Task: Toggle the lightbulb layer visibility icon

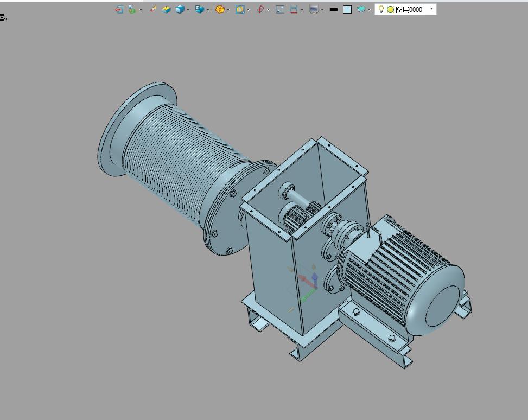Action: (x=381, y=9)
